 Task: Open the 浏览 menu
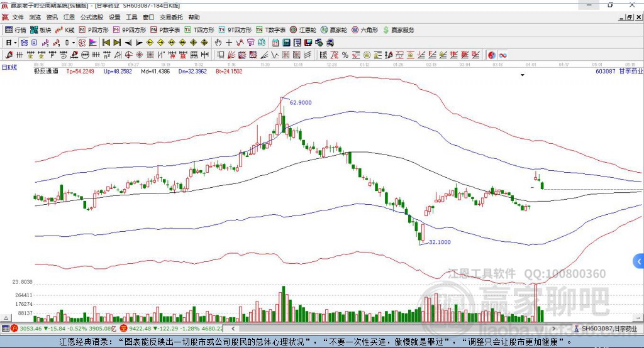pos(35,17)
